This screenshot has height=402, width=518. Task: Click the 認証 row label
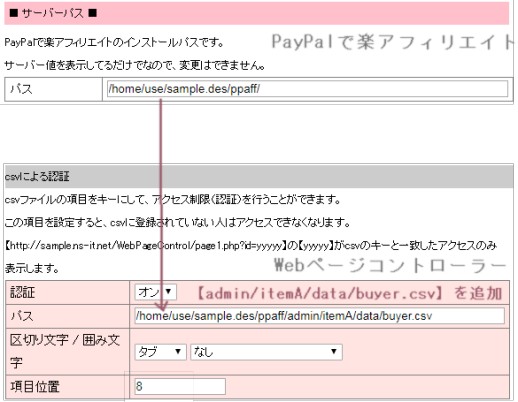[23, 292]
